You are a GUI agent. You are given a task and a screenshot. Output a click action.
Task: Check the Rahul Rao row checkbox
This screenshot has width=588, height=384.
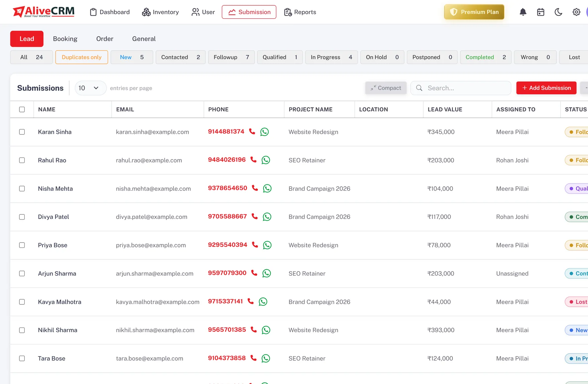(22, 160)
